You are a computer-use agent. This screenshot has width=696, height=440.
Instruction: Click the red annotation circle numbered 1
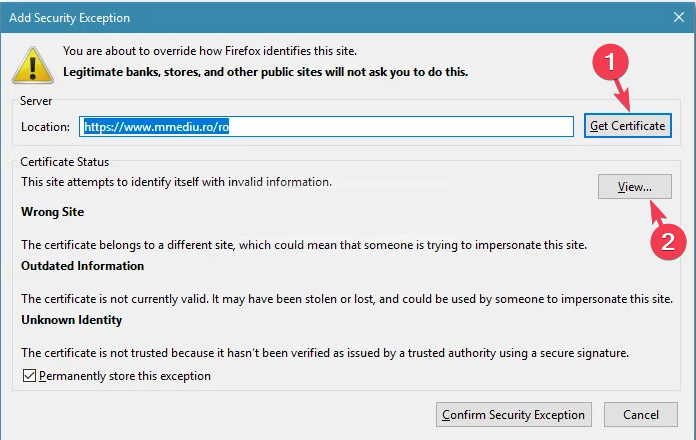(610, 62)
